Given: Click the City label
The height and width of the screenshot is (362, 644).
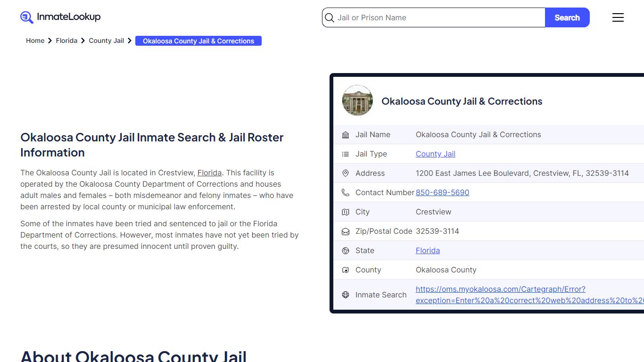Looking at the screenshot, I should 363,212.
